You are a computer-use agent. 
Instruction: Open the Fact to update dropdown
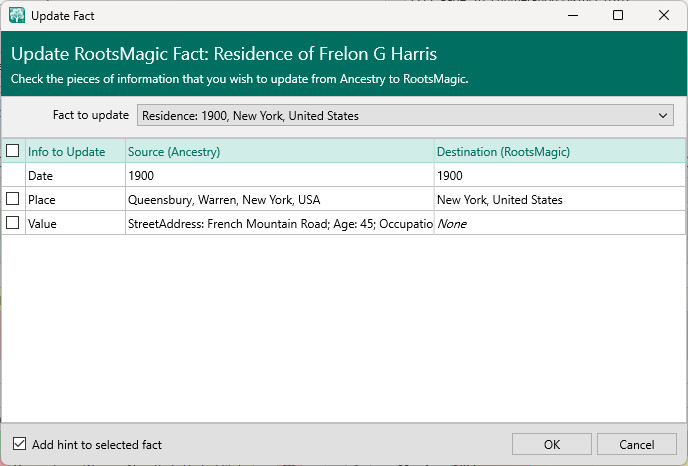[405, 116]
